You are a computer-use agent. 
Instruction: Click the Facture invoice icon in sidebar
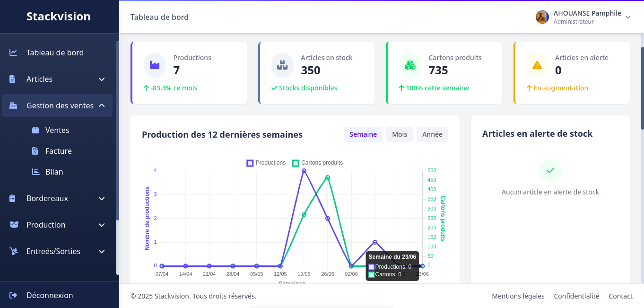coord(35,151)
